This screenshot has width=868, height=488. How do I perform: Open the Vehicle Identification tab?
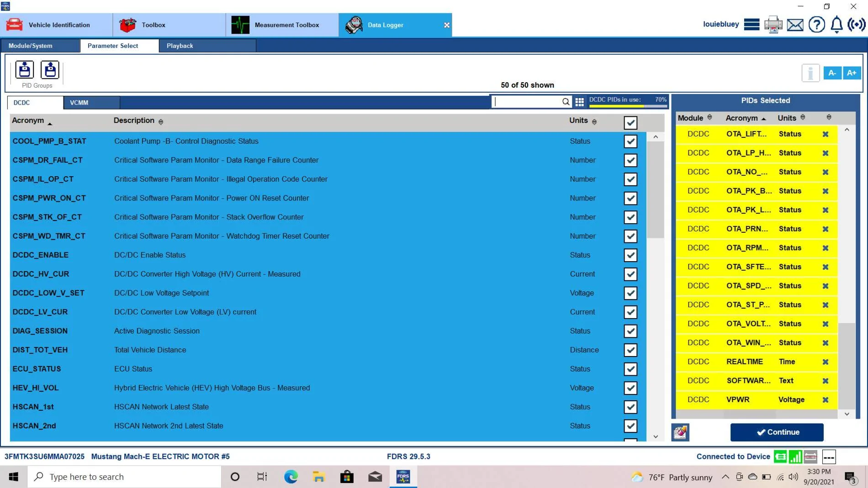[56, 25]
